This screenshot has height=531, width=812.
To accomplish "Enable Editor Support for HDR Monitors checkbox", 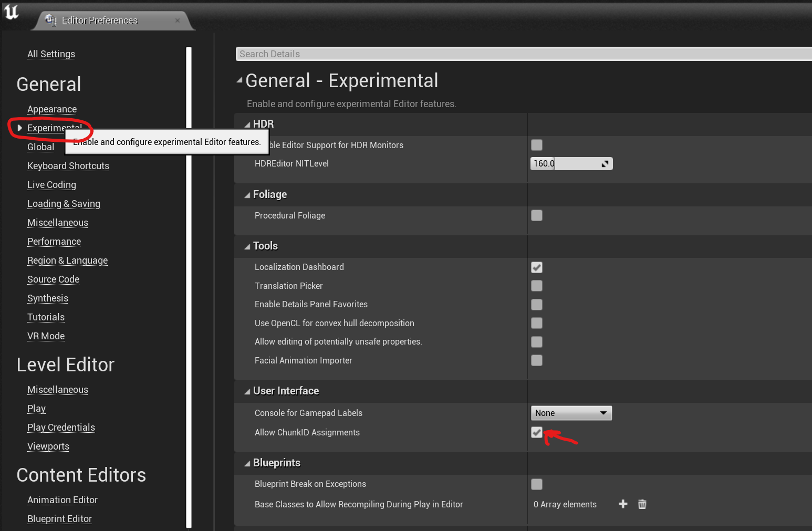I will (x=537, y=145).
